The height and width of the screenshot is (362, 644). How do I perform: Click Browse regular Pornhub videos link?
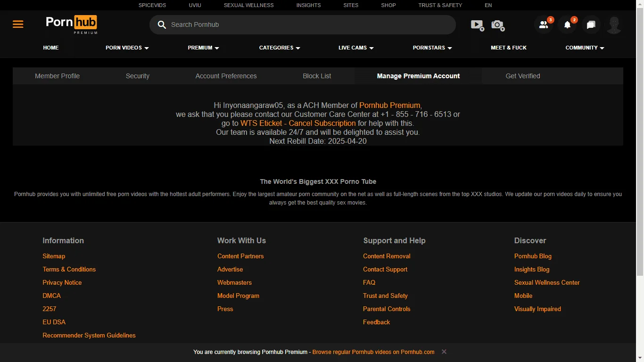[x=373, y=352]
